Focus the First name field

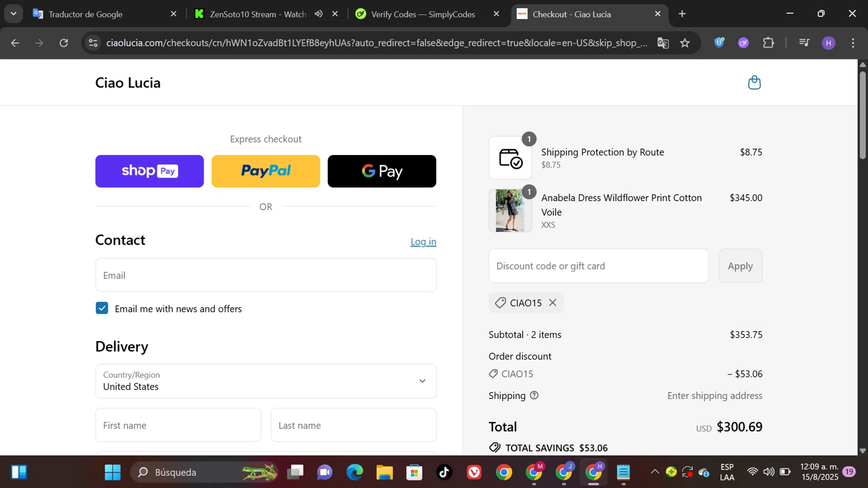click(178, 425)
